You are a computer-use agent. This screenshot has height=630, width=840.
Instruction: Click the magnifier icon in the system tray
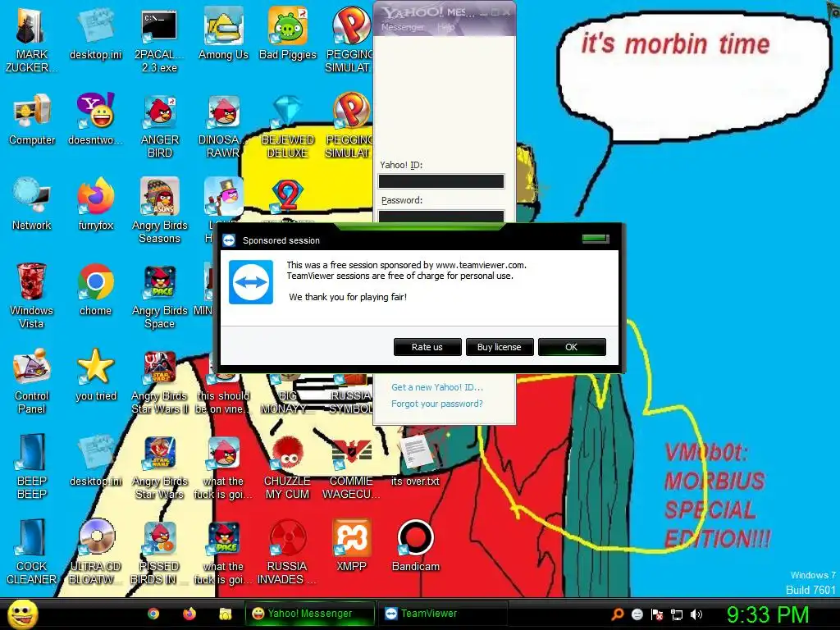pos(617,614)
